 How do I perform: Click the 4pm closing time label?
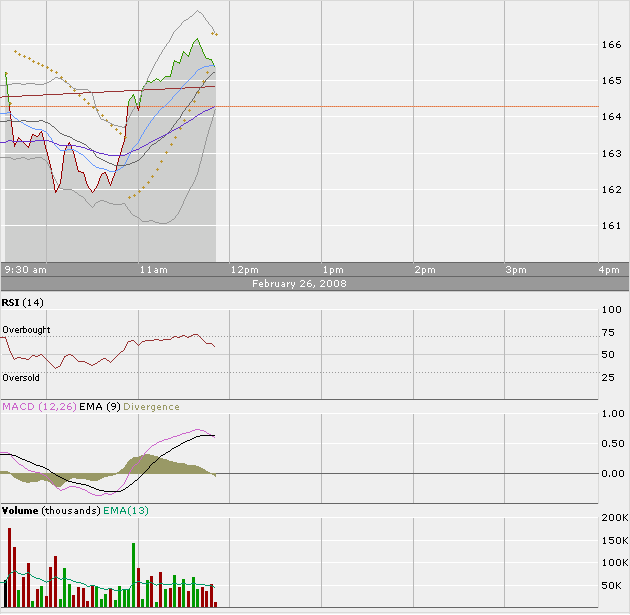[608, 270]
